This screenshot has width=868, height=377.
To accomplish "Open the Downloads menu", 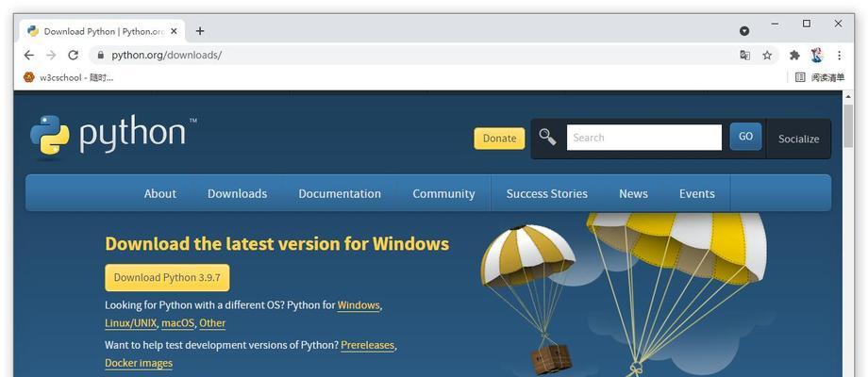I will 237,193.
